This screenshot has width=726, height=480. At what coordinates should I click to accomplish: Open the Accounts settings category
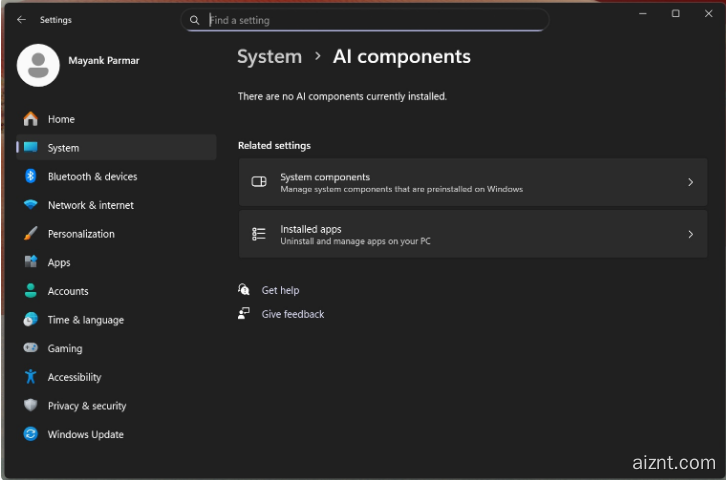[68, 291]
